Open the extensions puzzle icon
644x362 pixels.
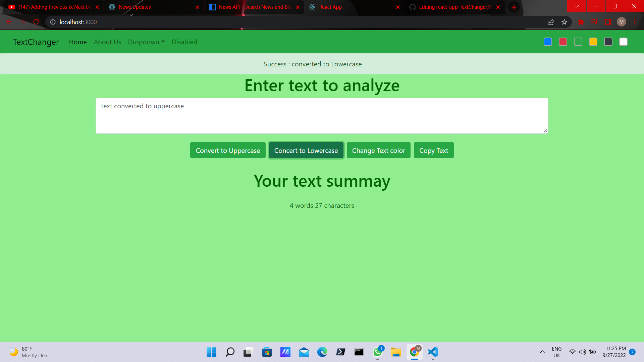tap(581, 22)
